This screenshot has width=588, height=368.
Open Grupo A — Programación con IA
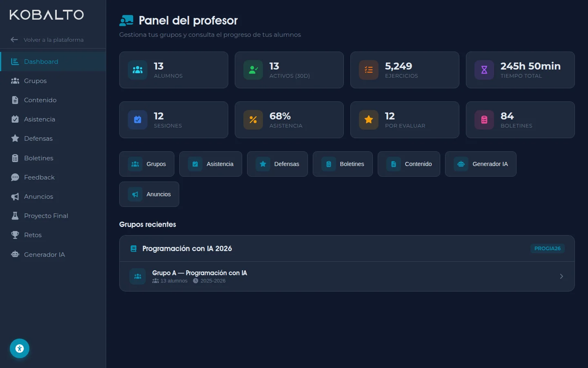tap(347, 276)
